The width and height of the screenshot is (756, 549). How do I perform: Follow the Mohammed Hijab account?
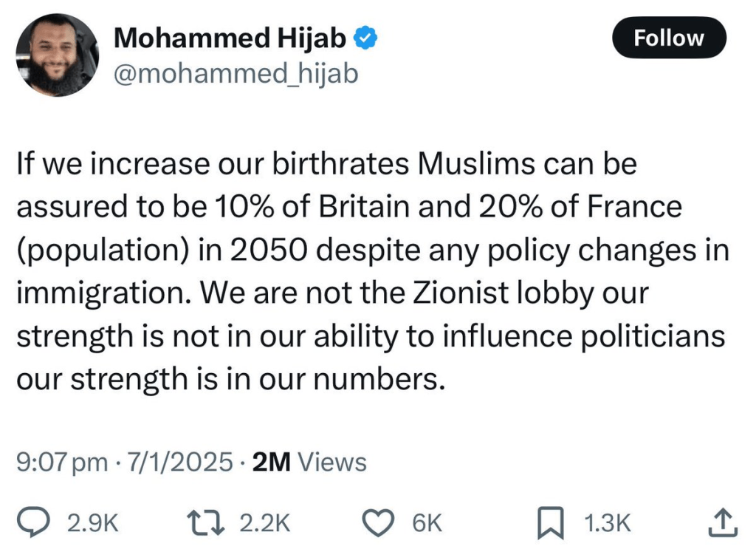tap(669, 38)
